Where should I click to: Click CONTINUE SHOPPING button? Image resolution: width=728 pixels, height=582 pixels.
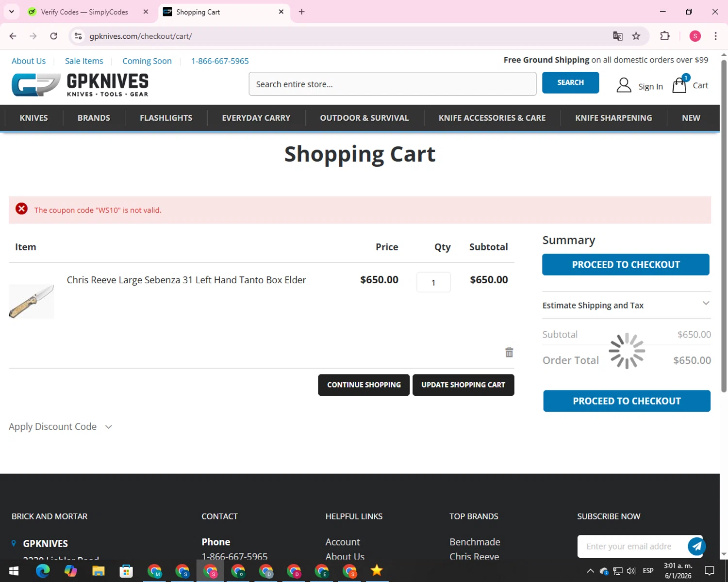pos(364,385)
